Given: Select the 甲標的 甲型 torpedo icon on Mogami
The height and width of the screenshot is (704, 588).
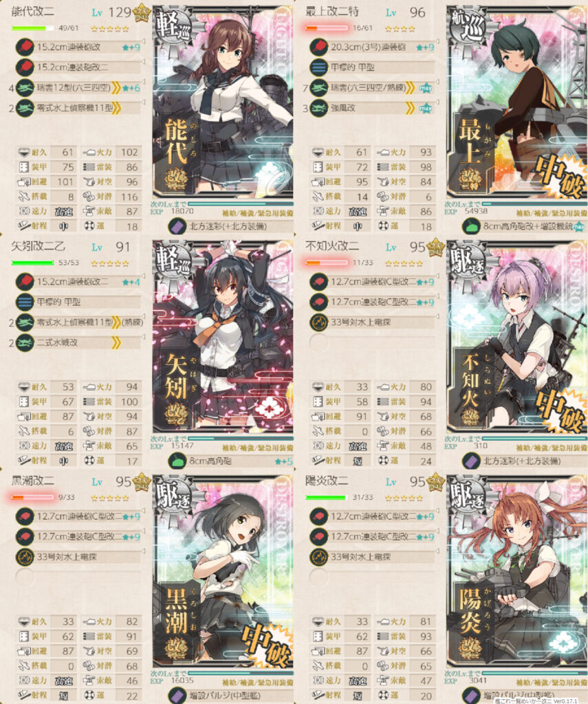Looking at the screenshot, I should point(318,67).
